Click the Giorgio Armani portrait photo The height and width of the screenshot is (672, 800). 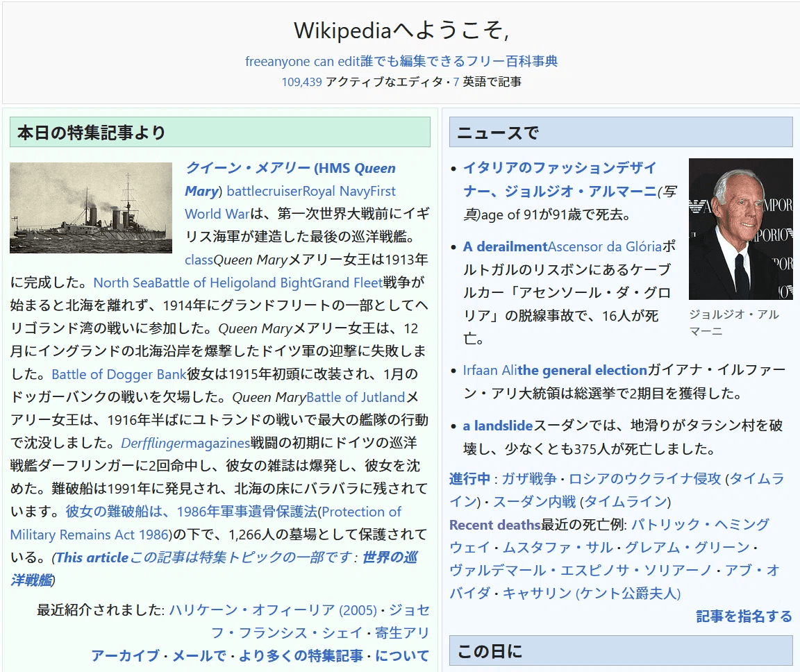coord(740,228)
